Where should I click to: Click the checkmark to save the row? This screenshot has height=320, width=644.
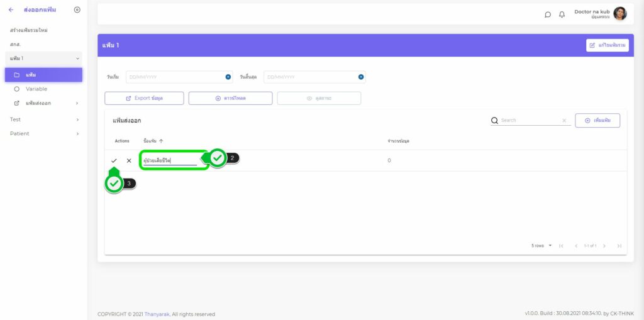tap(114, 161)
